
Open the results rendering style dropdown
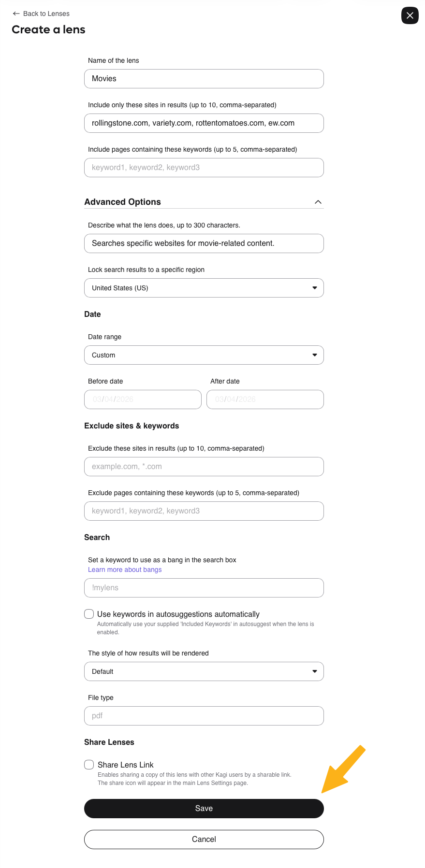[204, 671]
